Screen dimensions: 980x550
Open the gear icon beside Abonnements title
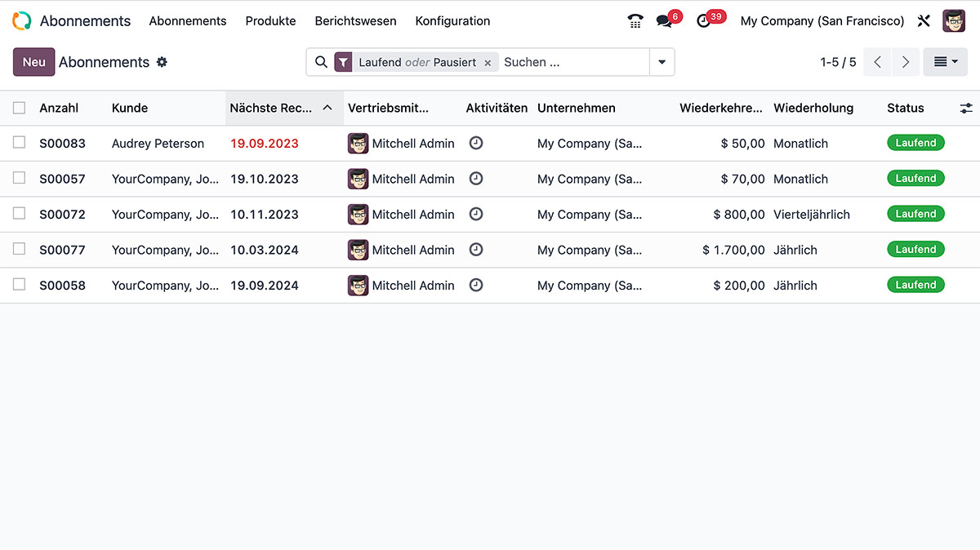click(x=162, y=62)
